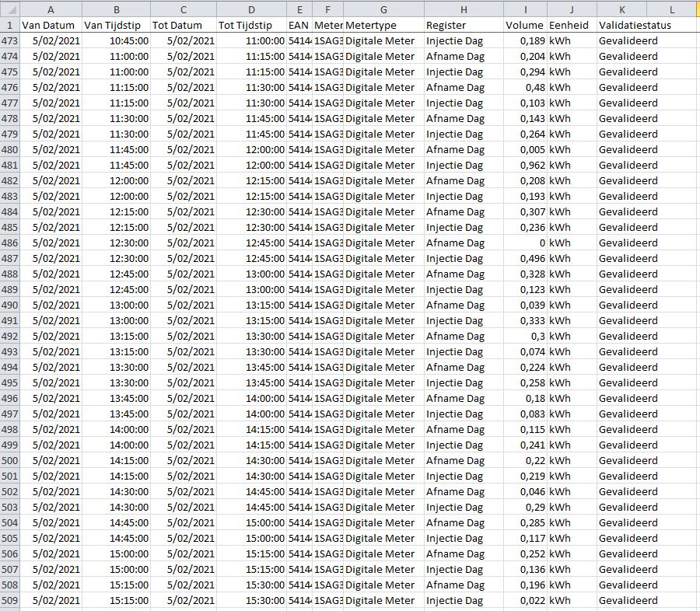Select column A header

coord(51,9)
